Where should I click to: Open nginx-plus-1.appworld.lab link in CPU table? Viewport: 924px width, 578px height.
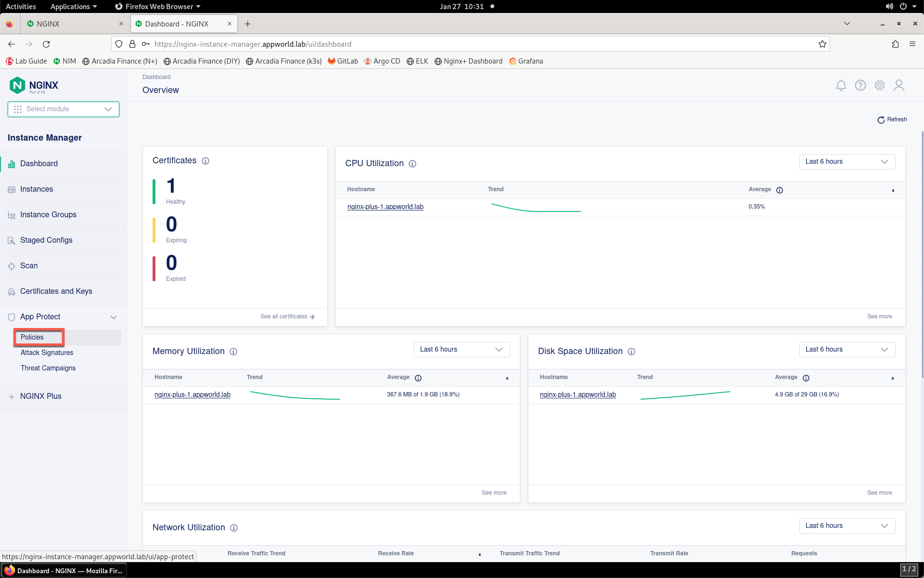tap(385, 207)
